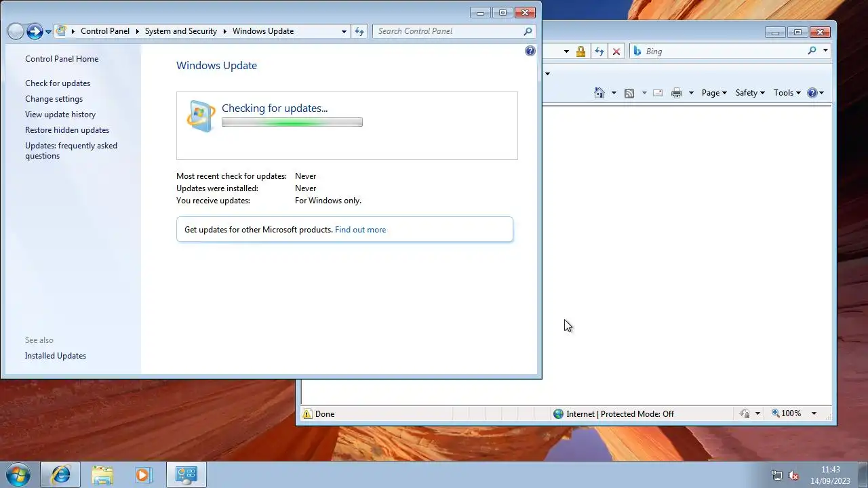Click the privacy report icon in status bar
Screen dimensions: 868x488
(745, 413)
